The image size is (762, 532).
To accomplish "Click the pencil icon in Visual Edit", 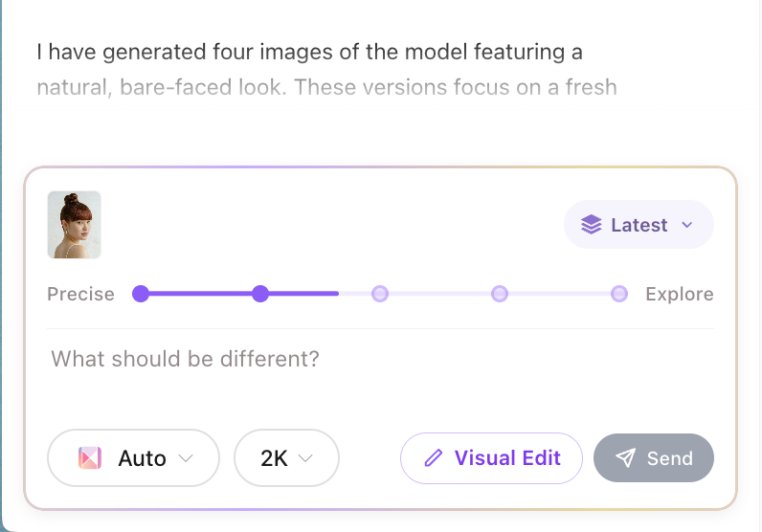I will 433,458.
